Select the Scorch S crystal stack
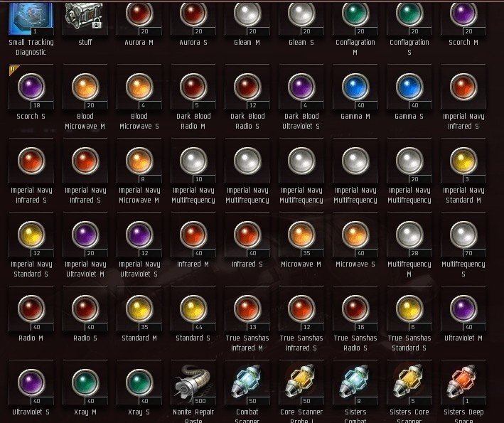 click(31, 87)
